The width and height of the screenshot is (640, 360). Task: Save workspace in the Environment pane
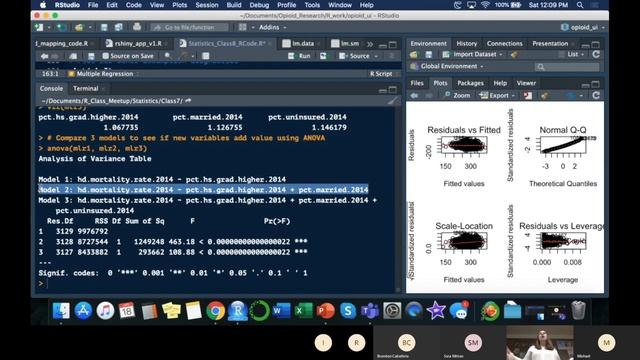pos(429,54)
